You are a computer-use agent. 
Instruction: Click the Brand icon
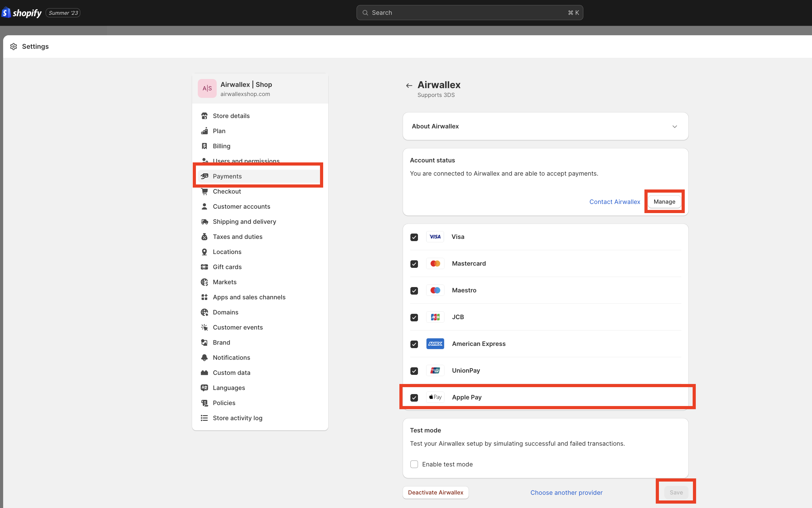[204, 343]
